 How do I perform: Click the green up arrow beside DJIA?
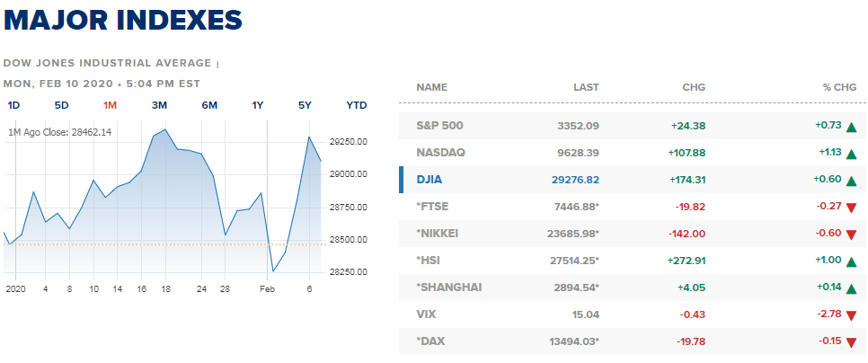click(x=852, y=181)
